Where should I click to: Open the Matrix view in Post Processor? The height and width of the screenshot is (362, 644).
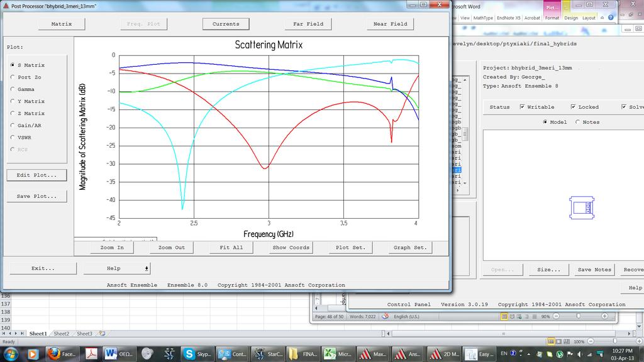coord(62,24)
